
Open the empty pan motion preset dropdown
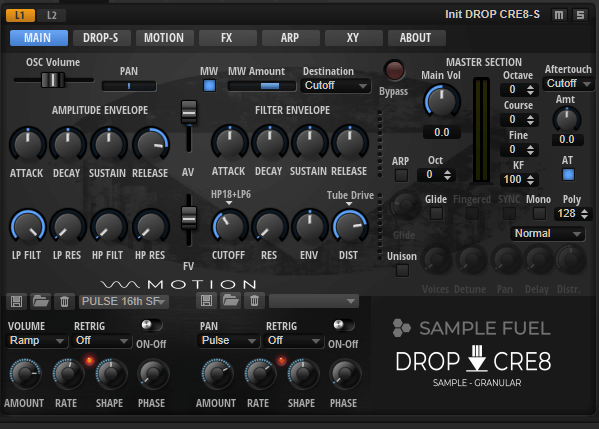click(314, 301)
